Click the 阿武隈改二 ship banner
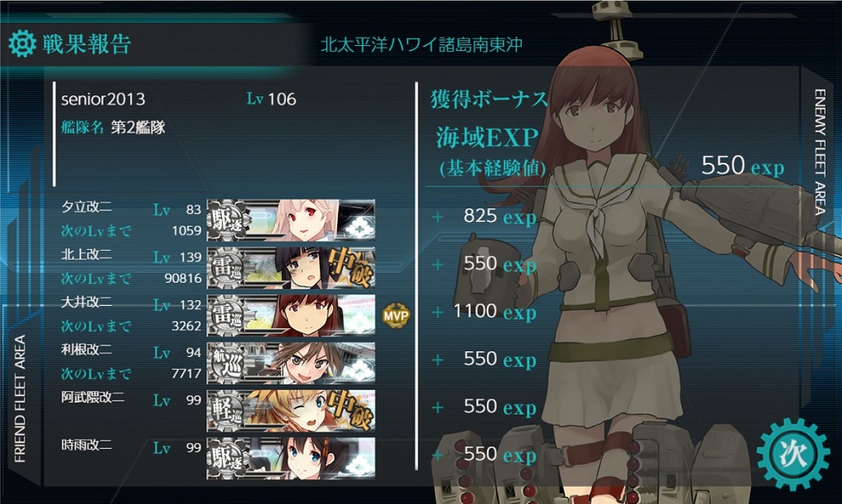This screenshot has height=504, width=842. click(x=291, y=410)
